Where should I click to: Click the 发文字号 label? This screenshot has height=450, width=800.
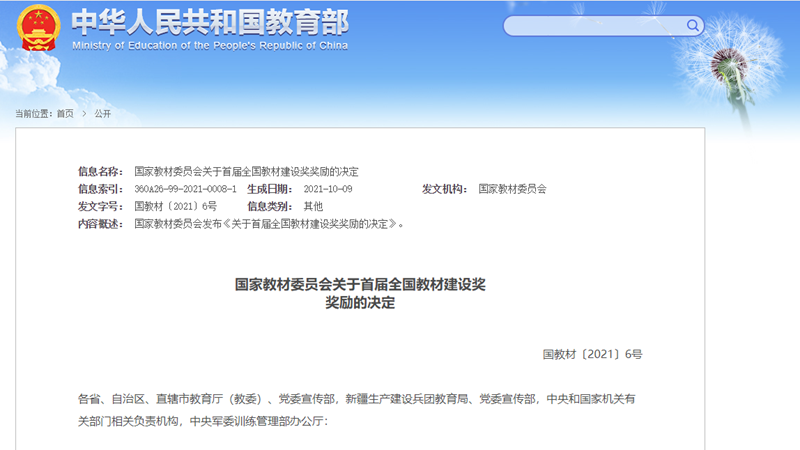(100, 206)
